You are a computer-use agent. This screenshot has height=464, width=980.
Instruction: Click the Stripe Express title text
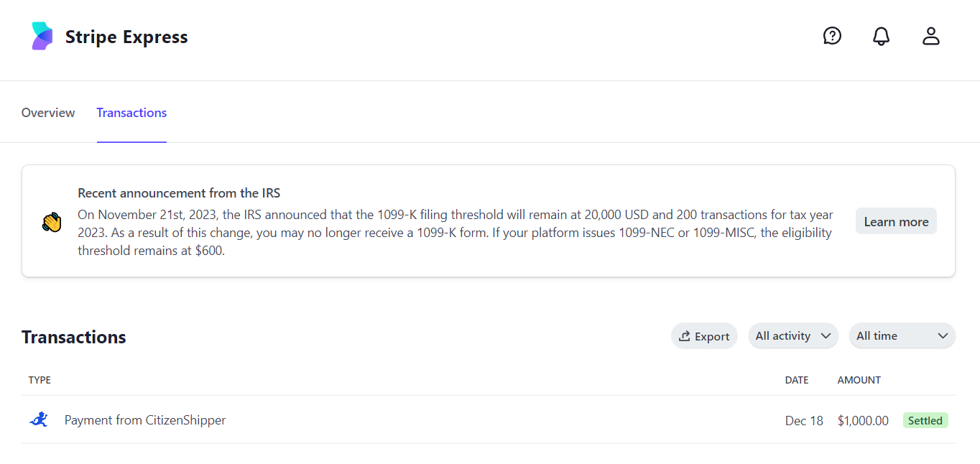pos(126,37)
